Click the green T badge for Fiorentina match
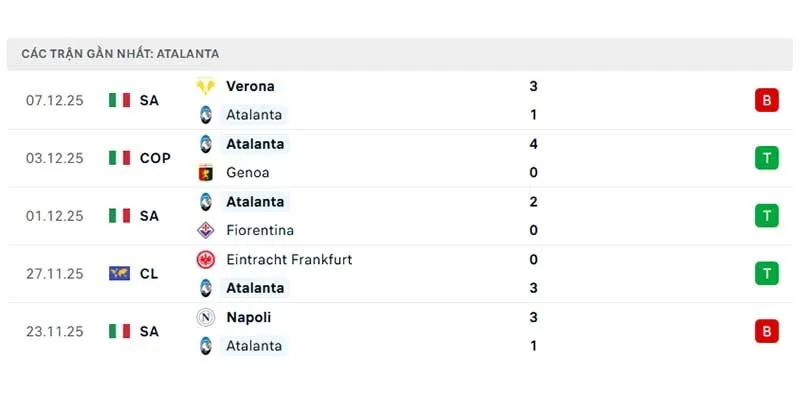This screenshot has height=400, width=800. (x=767, y=215)
